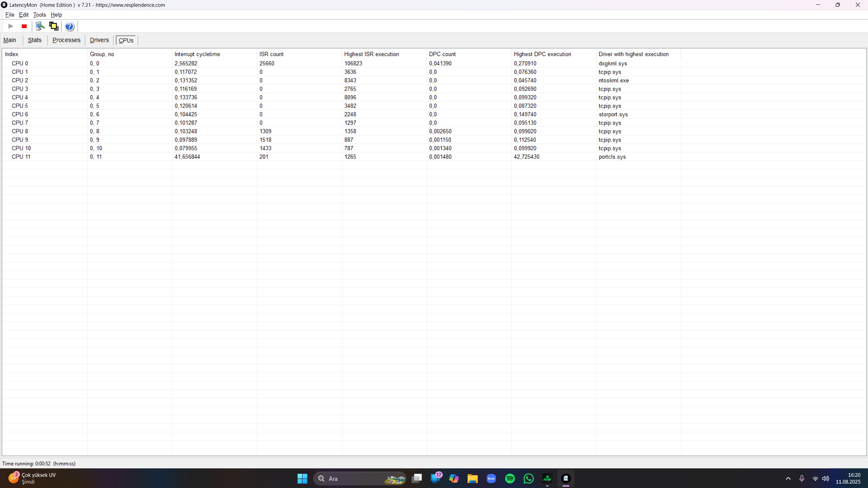This screenshot has height=488, width=868.
Task: Switch to the LatencyMon taskbar icon
Action: click(566, 478)
